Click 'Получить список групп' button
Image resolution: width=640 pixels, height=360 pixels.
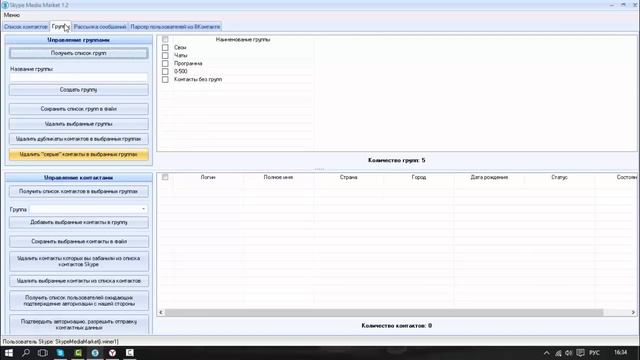point(79,53)
